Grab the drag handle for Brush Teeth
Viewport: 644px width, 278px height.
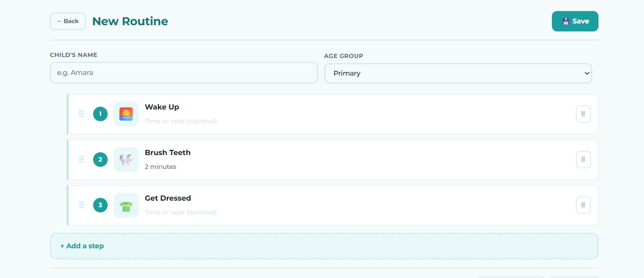pyautogui.click(x=81, y=159)
